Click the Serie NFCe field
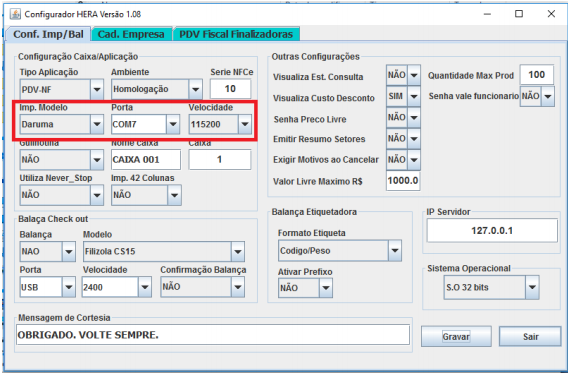 230,89
